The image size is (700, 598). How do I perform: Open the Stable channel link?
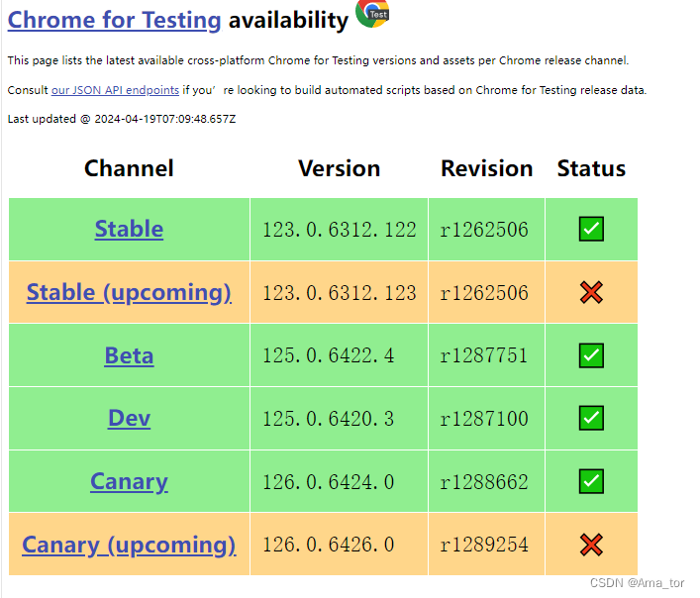[x=129, y=229]
